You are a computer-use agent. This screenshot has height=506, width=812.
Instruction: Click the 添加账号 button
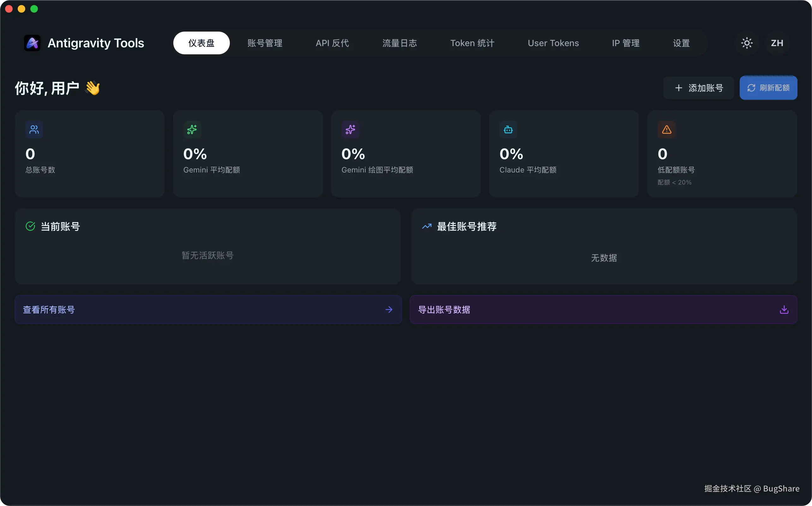click(x=698, y=88)
